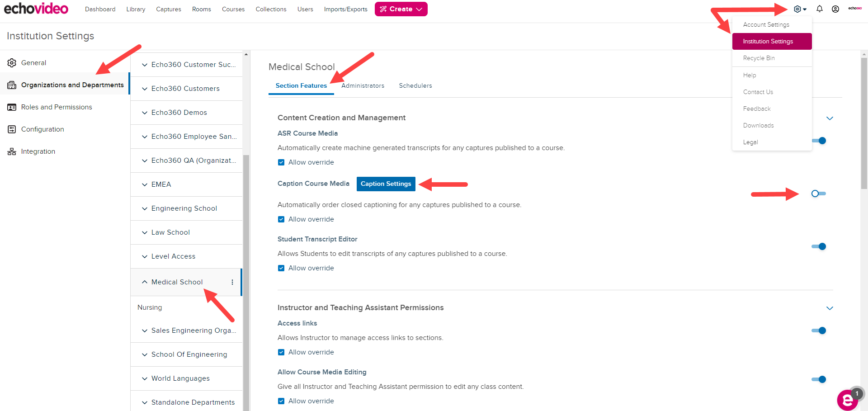Switch to the Schedulers tab
The height and width of the screenshot is (411, 868).
(x=415, y=85)
